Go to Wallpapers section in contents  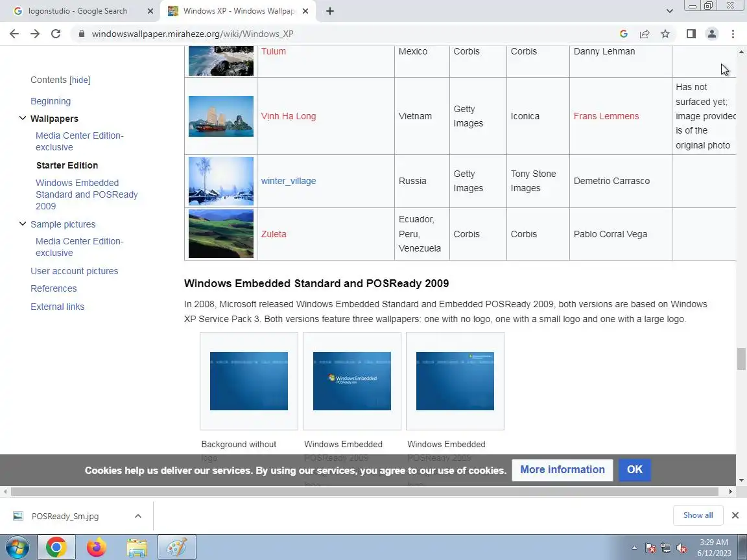54,119
